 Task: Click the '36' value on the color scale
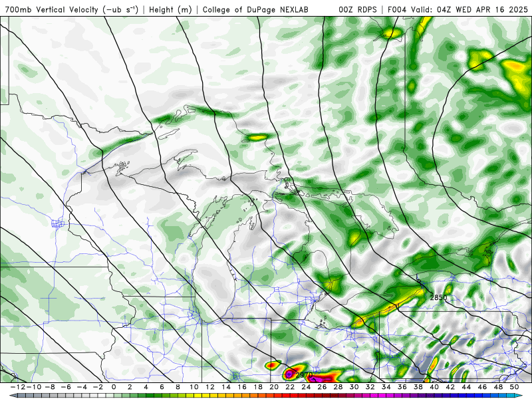(x=402, y=387)
